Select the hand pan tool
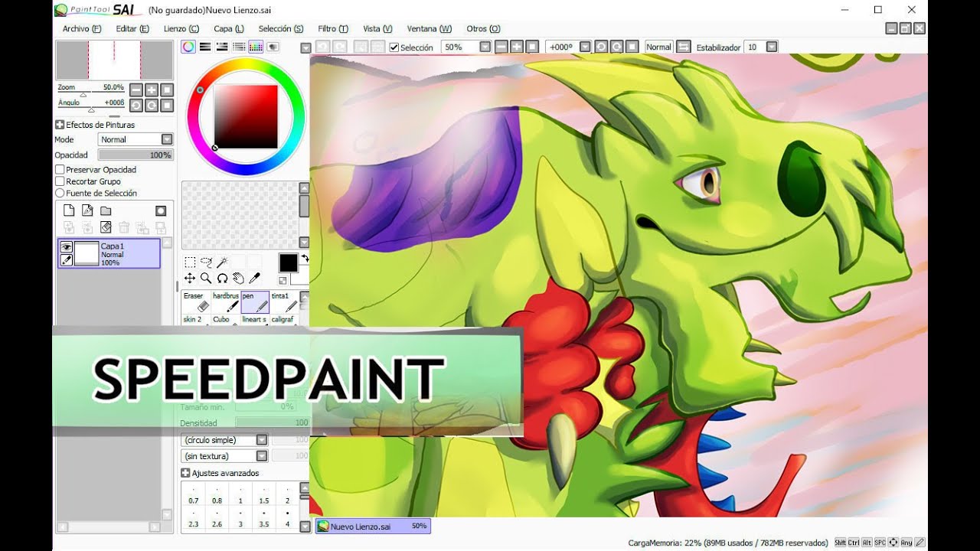 [238, 279]
